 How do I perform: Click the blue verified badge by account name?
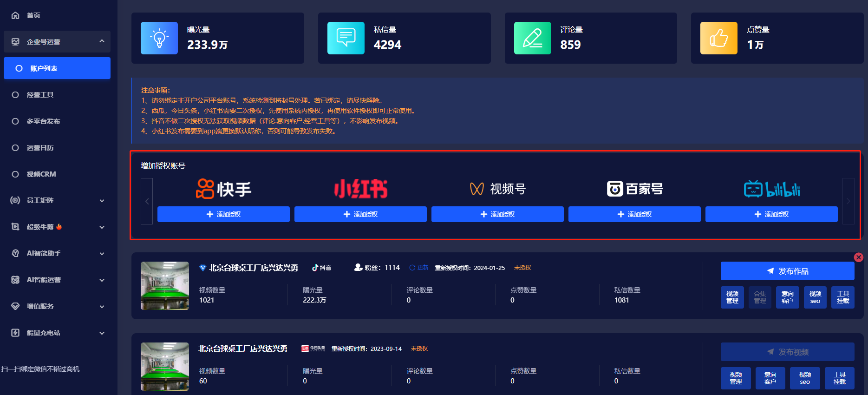(202, 268)
